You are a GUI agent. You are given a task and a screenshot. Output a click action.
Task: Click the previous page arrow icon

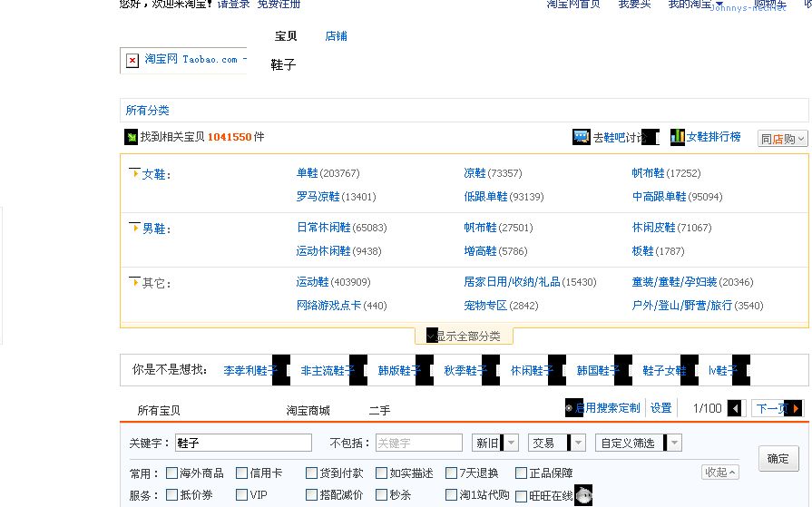point(735,409)
